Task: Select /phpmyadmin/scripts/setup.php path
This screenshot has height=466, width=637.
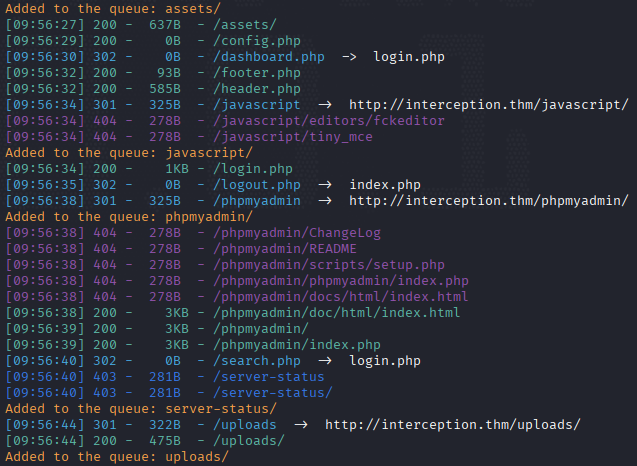Action: (329, 265)
